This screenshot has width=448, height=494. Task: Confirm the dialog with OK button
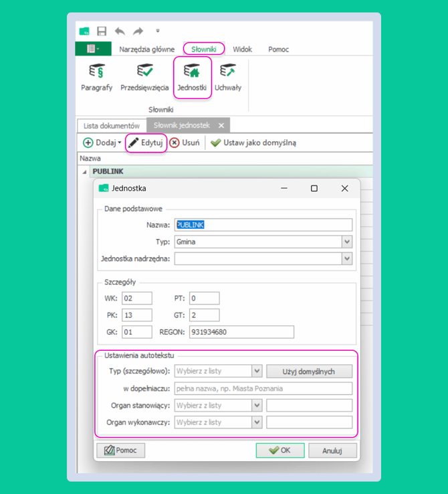(x=280, y=450)
